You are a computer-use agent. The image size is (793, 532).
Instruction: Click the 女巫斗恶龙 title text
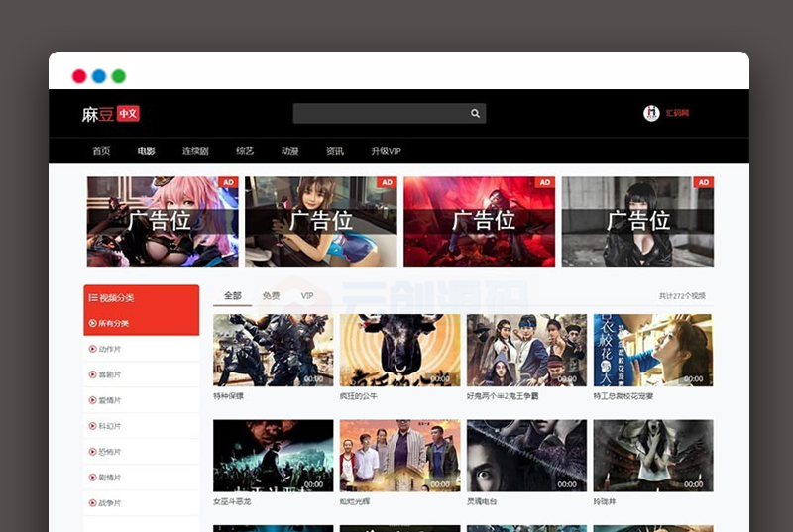pyautogui.click(x=232, y=501)
